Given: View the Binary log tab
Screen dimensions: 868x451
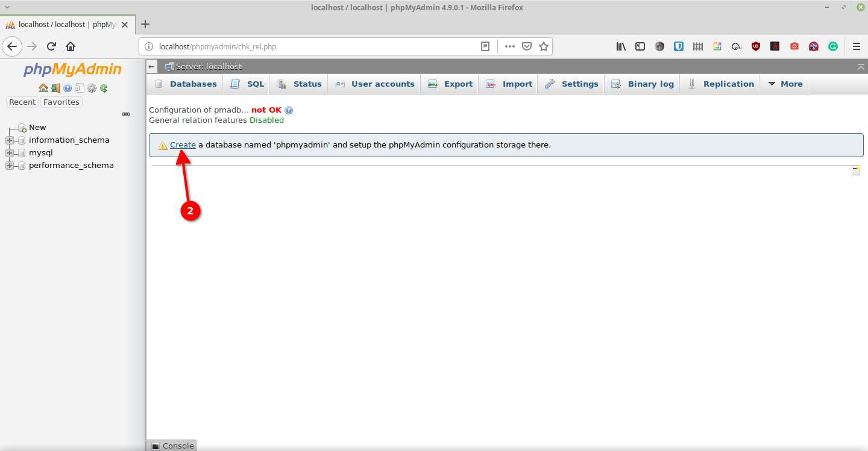Looking at the screenshot, I should (643, 84).
